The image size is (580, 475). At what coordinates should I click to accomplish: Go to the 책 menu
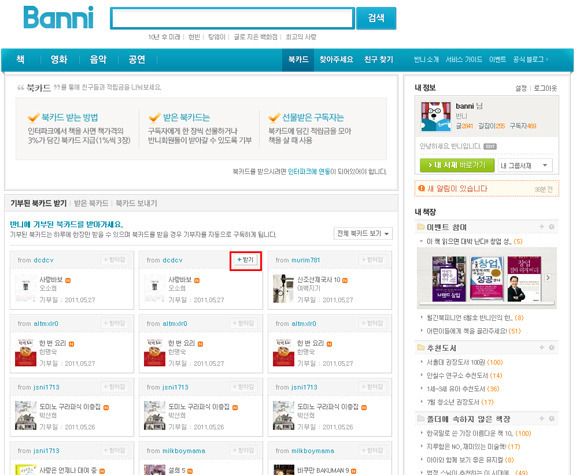tap(21, 59)
